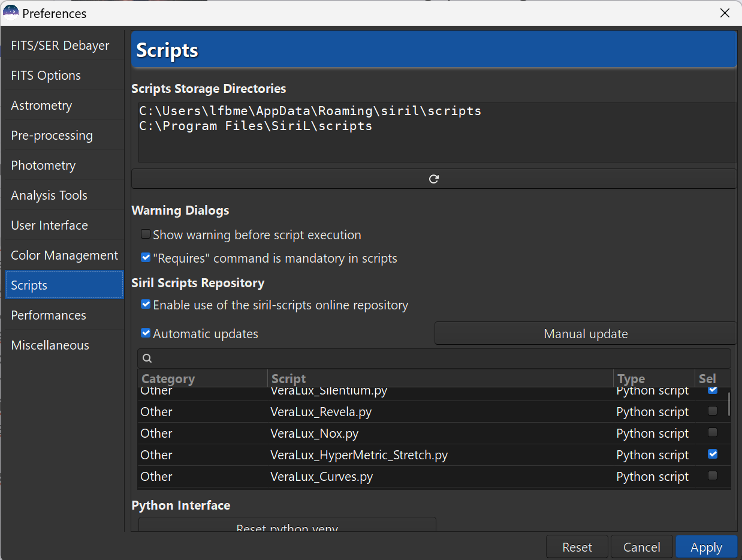Open User Interface preferences
The height and width of the screenshot is (560, 742).
tap(64, 225)
